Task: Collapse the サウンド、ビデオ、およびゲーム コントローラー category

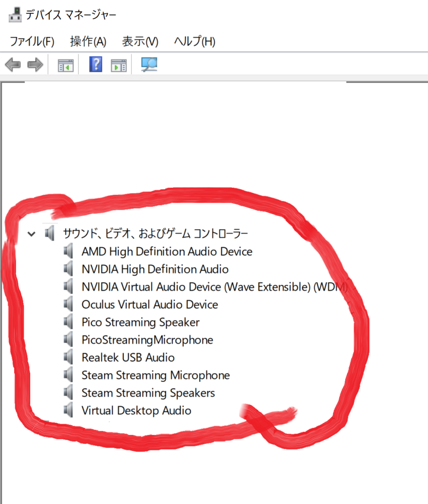Action: (31, 234)
